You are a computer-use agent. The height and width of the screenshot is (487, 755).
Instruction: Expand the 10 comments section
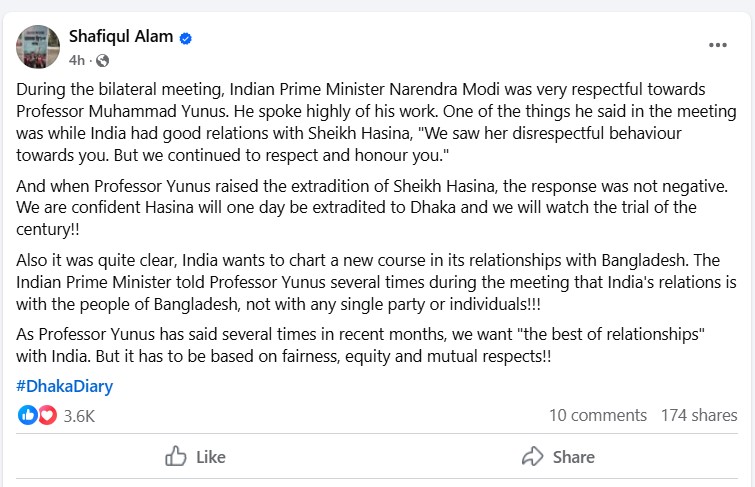click(x=597, y=415)
